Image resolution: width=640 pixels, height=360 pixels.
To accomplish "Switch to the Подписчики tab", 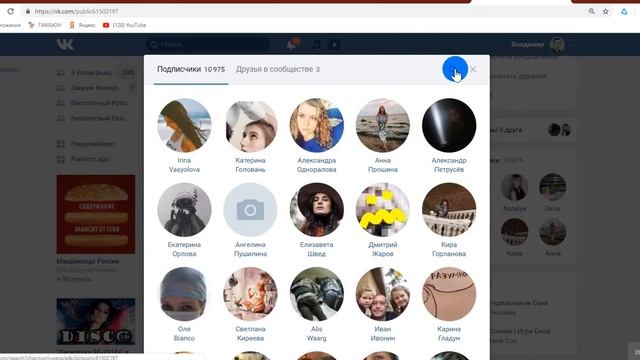I will coord(191,69).
